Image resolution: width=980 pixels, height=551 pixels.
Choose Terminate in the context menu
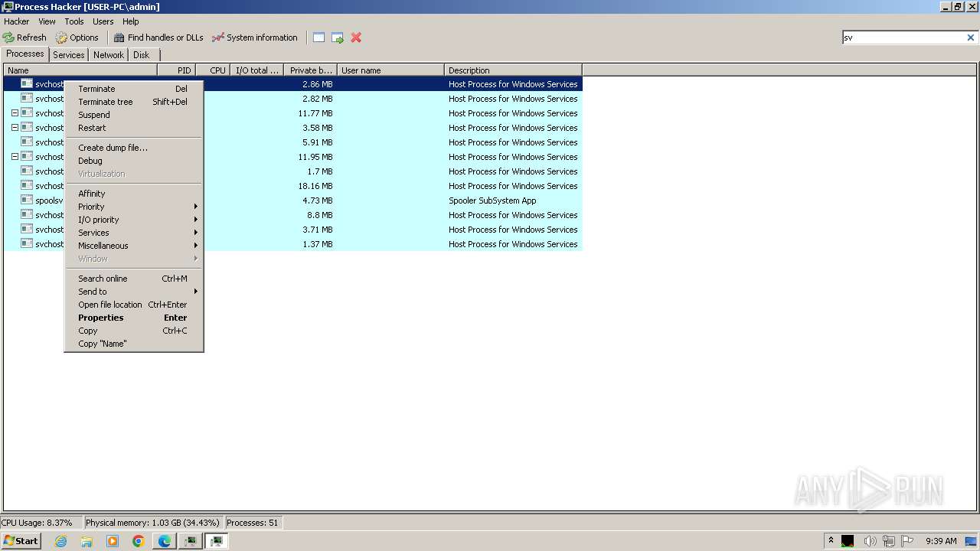tap(133, 89)
